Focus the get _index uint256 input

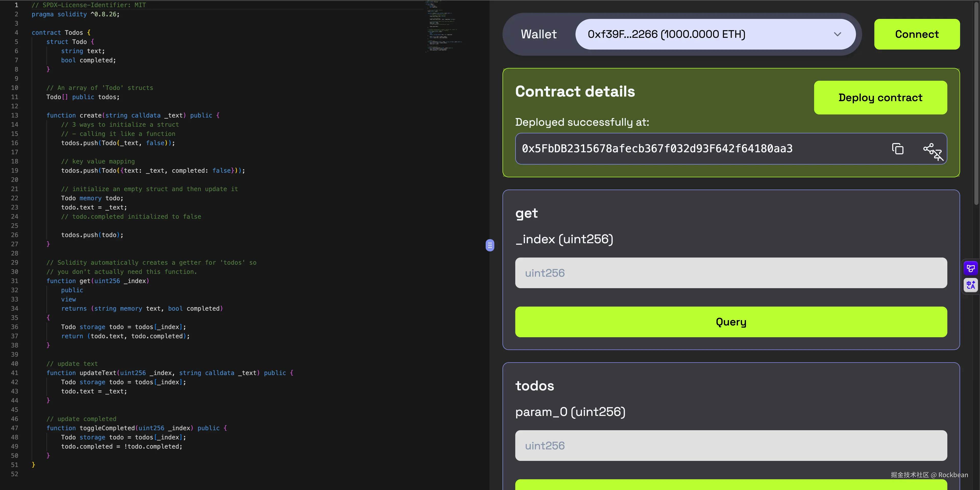730,273
